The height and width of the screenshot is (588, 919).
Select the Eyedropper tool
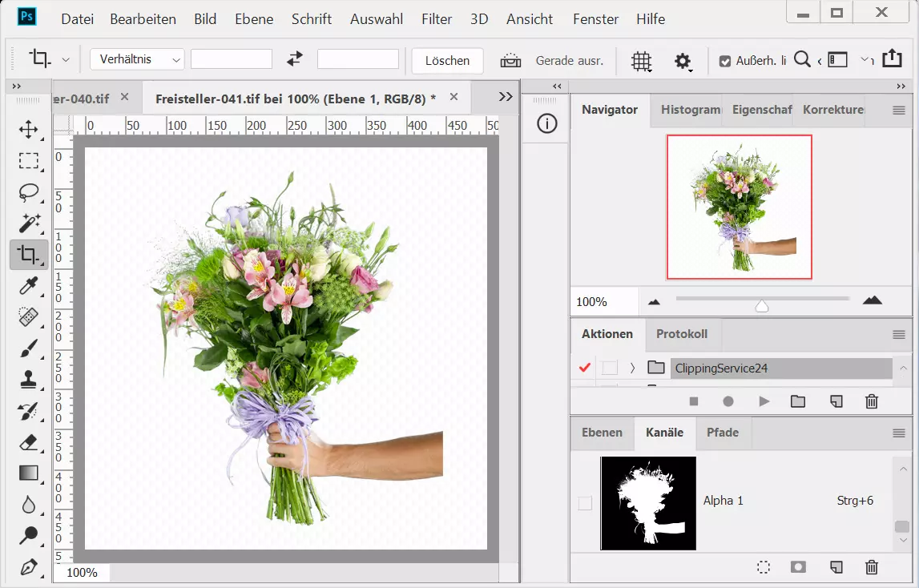click(x=29, y=286)
